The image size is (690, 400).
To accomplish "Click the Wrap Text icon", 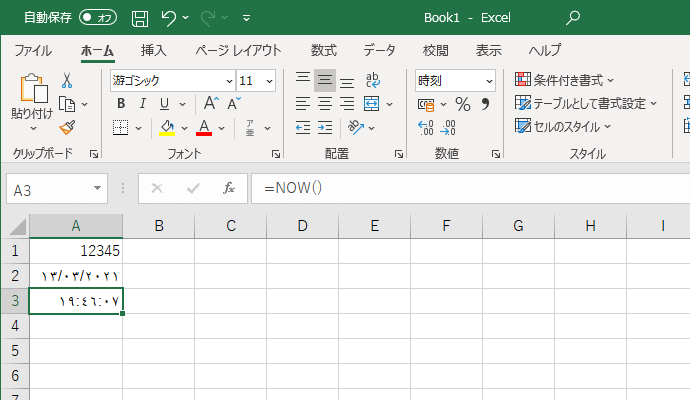I will (x=372, y=80).
